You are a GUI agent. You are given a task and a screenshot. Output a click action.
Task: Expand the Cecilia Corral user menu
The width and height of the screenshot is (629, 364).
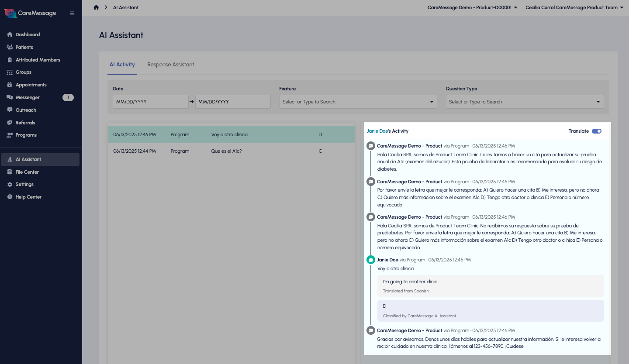coord(574,7)
